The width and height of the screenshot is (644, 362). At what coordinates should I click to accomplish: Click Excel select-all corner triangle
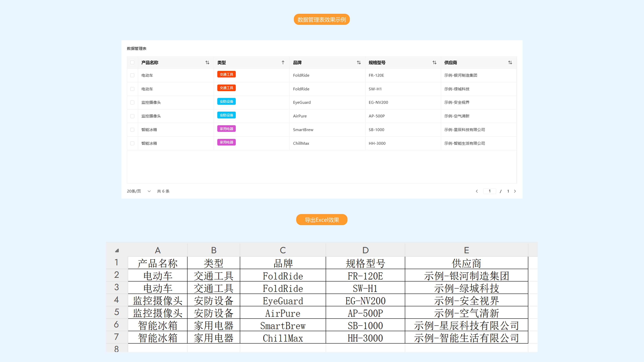[117, 250]
